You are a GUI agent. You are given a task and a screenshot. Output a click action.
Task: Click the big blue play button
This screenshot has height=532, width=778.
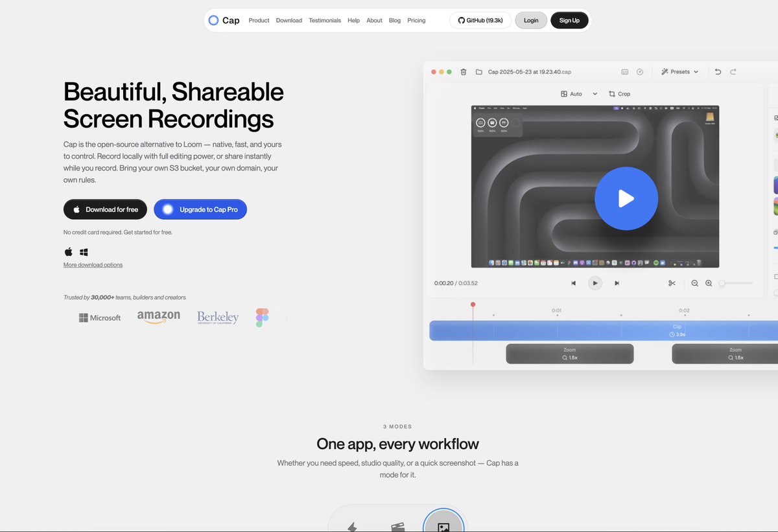pyautogui.click(x=626, y=199)
